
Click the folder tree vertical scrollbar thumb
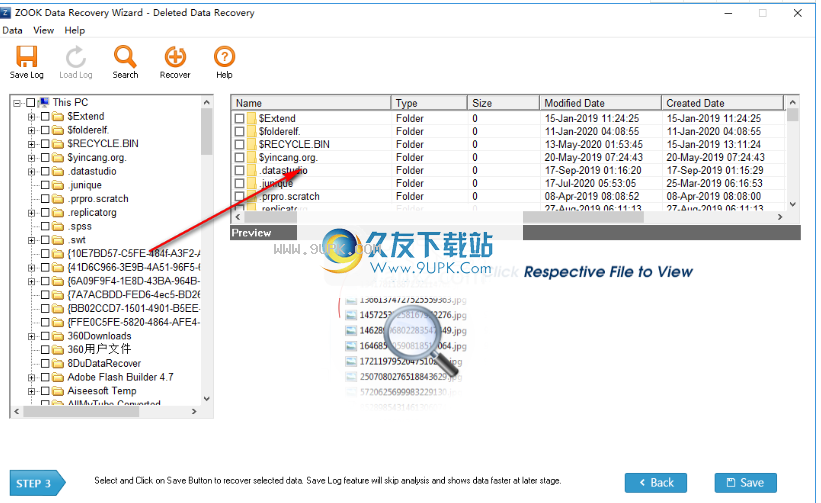coord(206,132)
